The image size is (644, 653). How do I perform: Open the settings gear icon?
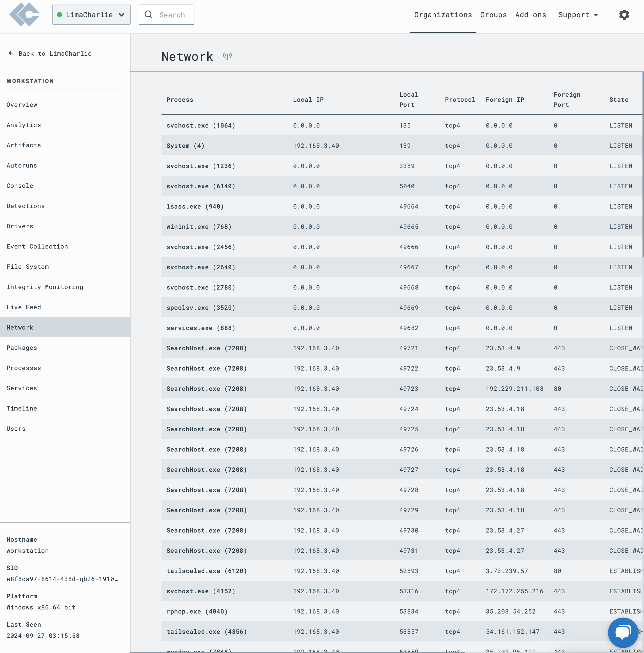(x=624, y=14)
